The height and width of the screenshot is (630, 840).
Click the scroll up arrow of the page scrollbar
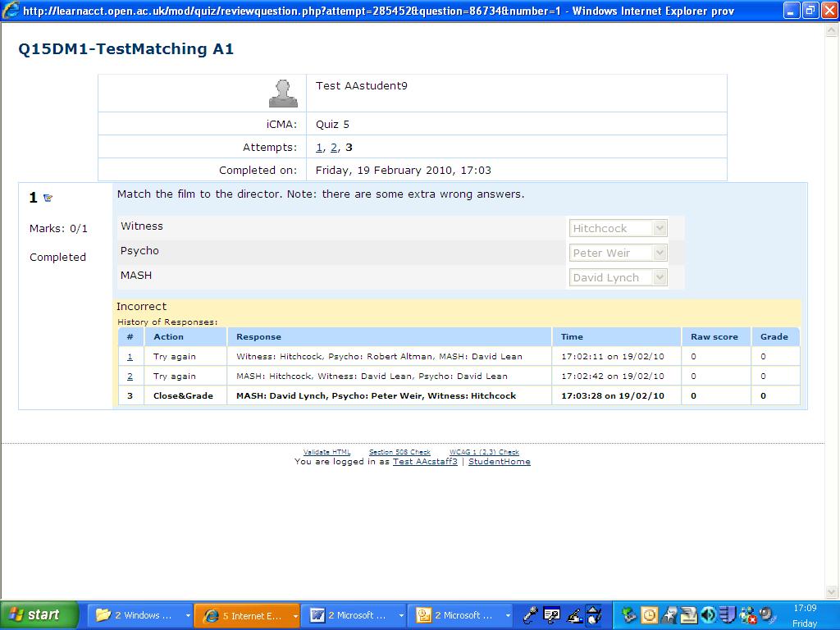click(x=832, y=30)
